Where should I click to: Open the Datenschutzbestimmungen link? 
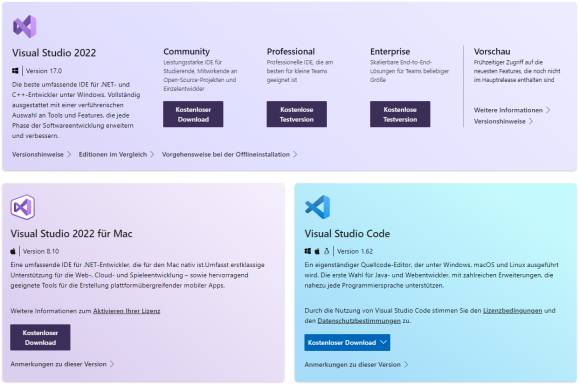point(359,321)
